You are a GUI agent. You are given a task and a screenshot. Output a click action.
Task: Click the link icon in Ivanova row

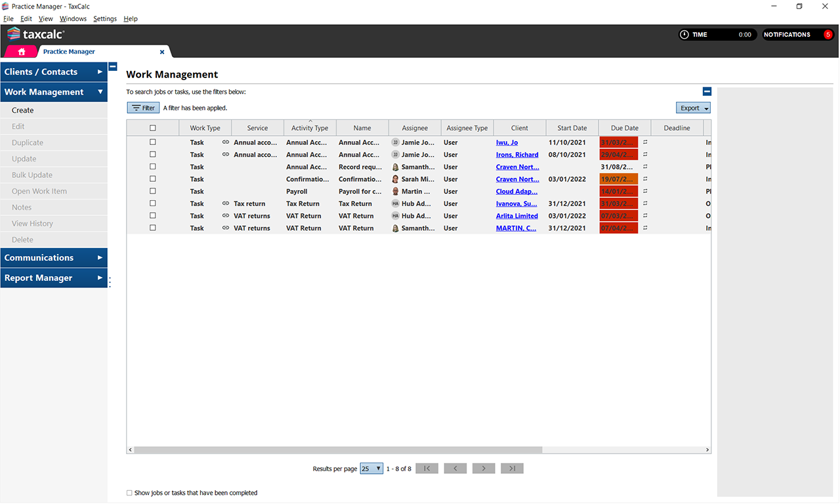226,204
